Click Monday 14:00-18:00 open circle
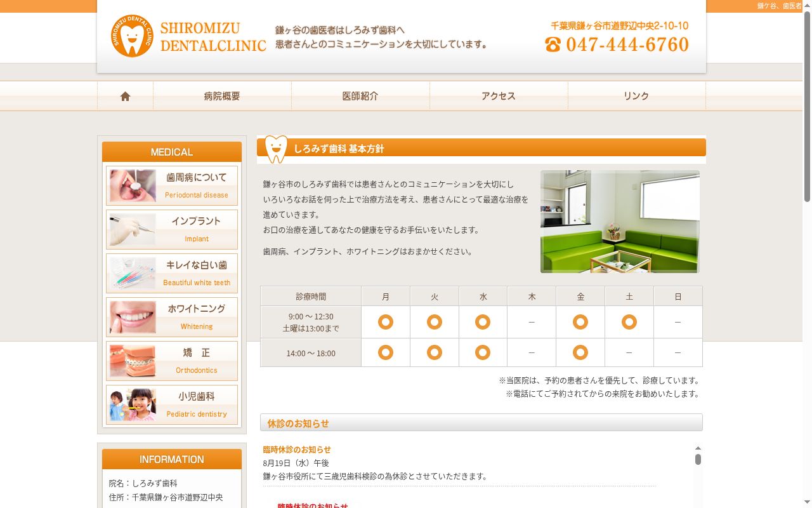The height and width of the screenshot is (508, 812). (386, 352)
